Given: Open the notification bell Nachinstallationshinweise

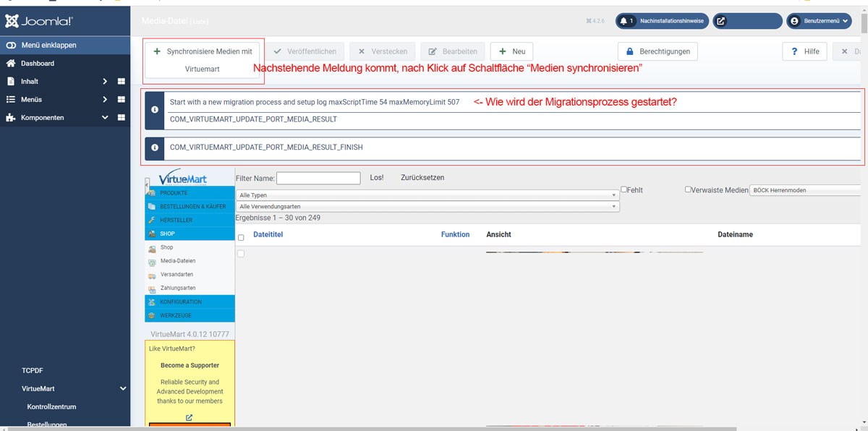Looking at the screenshot, I should click(624, 21).
